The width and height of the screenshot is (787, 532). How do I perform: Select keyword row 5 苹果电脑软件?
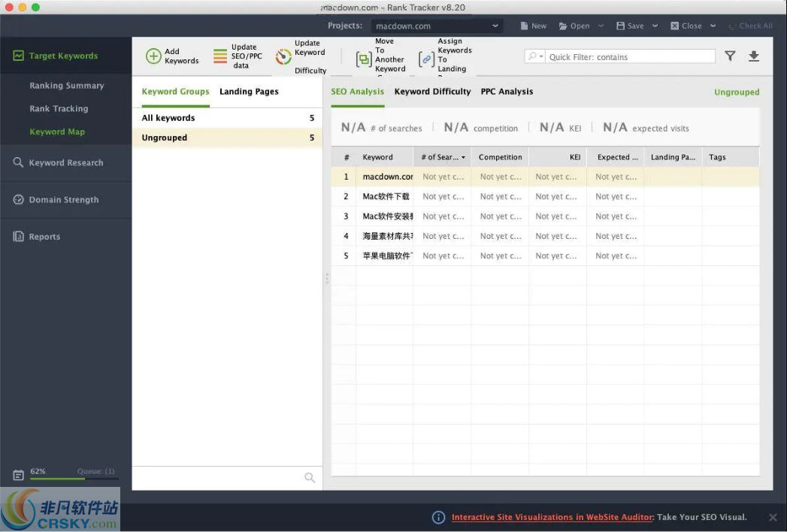pyautogui.click(x=545, y=255)
